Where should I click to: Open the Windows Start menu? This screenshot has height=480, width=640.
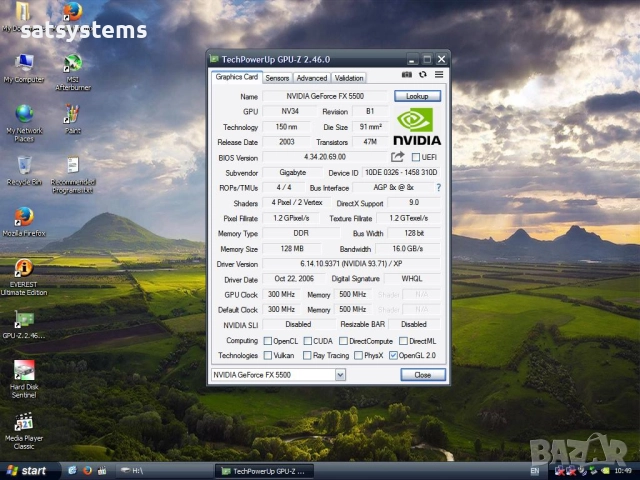click(x=28, y=470)
